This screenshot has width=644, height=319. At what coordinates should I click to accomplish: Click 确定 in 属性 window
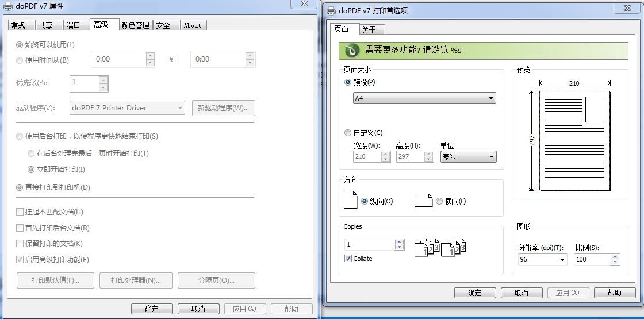coord(152,309)
